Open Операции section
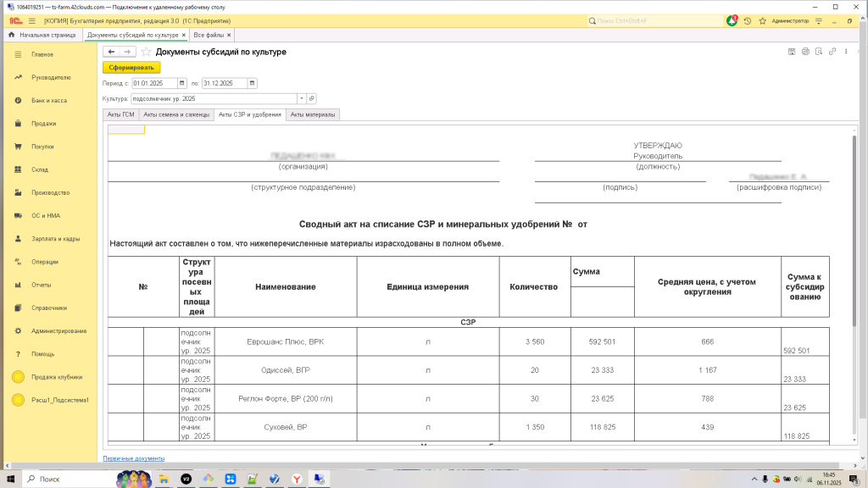The width and height of the screenshot is (868, 488). coord(44,262)
